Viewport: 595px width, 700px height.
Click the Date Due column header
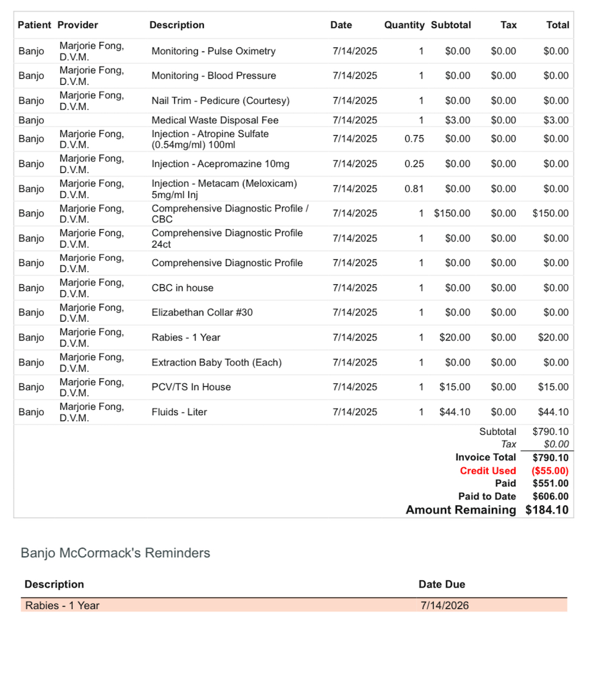(442, 585)
